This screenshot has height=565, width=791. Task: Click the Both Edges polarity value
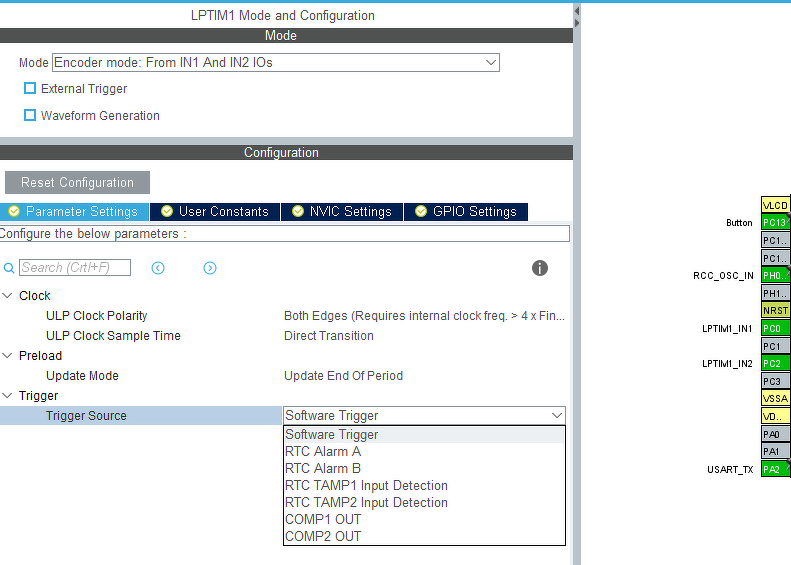424,316
